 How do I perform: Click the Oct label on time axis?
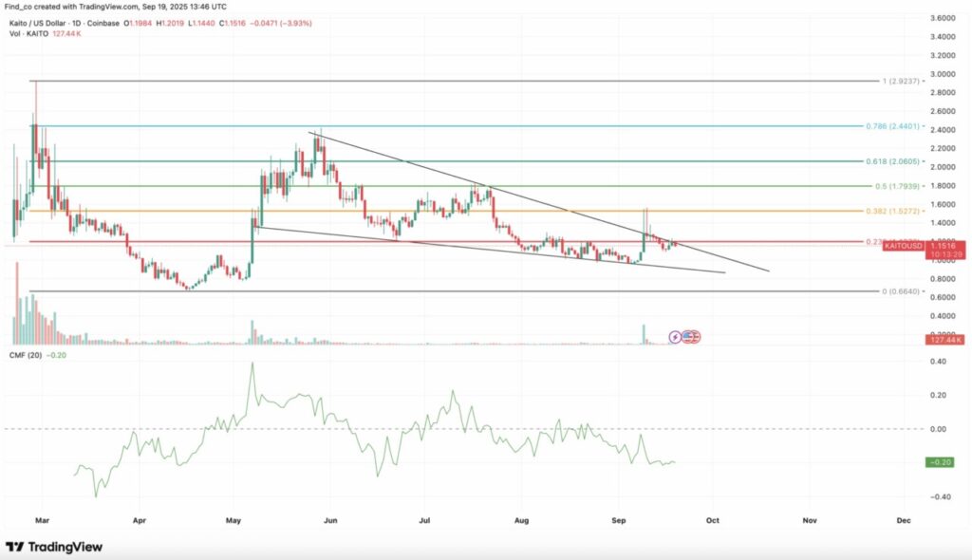click(x=713, y=520)
